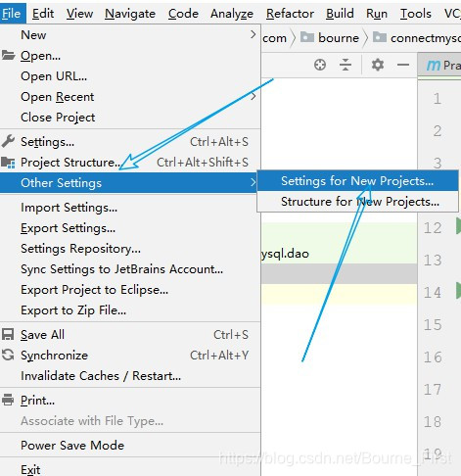Click line number 16 in editor gutter
The image size is (461, 476).
(x=433, y=357)
